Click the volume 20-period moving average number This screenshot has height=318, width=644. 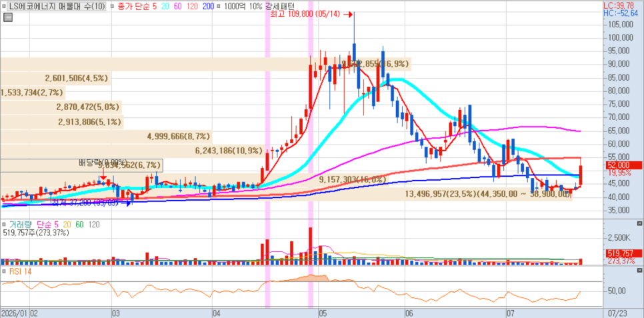tap(67, 225)
